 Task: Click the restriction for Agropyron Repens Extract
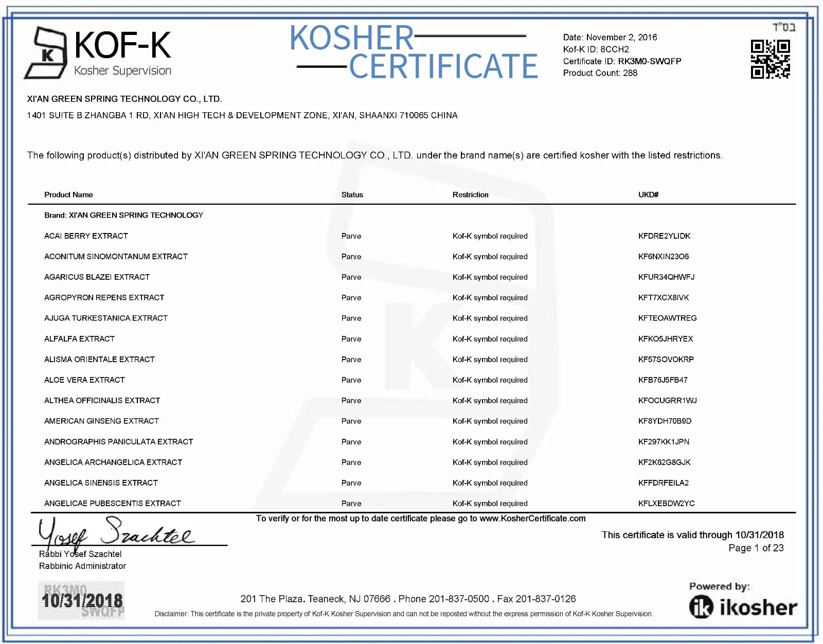(x=490, y=297)
